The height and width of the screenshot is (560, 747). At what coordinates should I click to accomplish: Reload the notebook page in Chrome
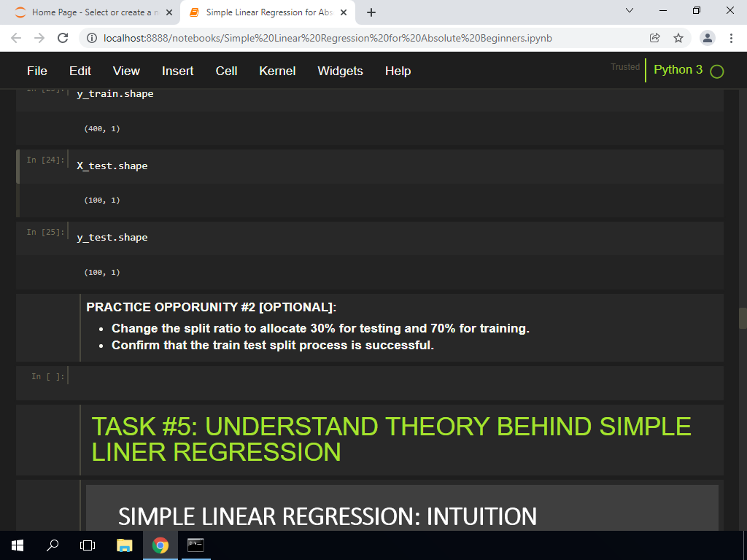coord(63,38)
